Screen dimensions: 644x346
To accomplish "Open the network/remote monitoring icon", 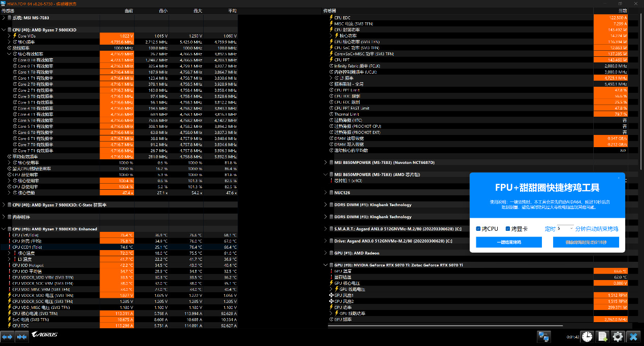I will 544,336.
